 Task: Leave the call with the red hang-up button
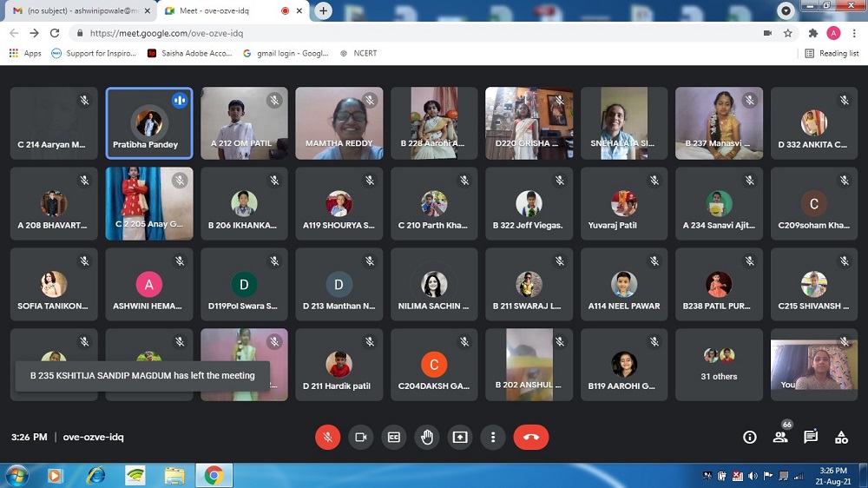coord(530,437)
